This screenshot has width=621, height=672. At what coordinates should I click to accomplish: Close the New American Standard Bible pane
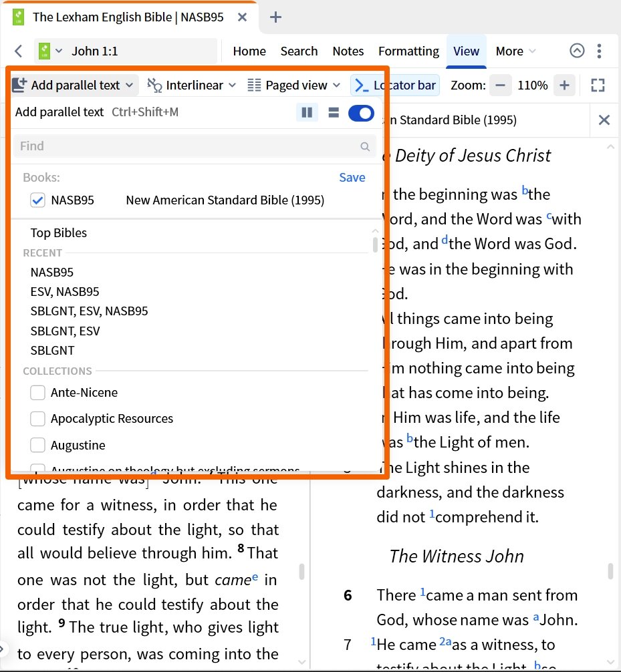[604, 120]
